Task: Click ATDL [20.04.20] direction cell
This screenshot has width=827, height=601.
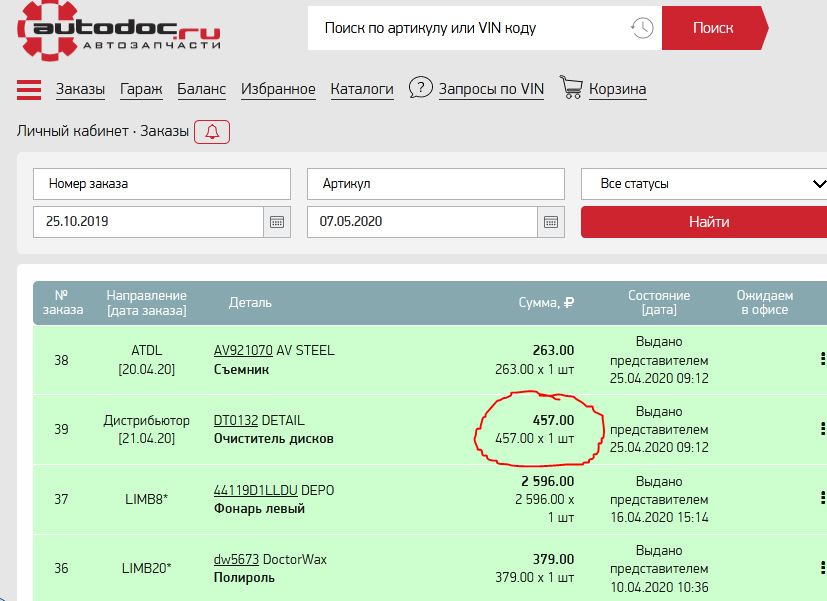Action: click(147, 360)
